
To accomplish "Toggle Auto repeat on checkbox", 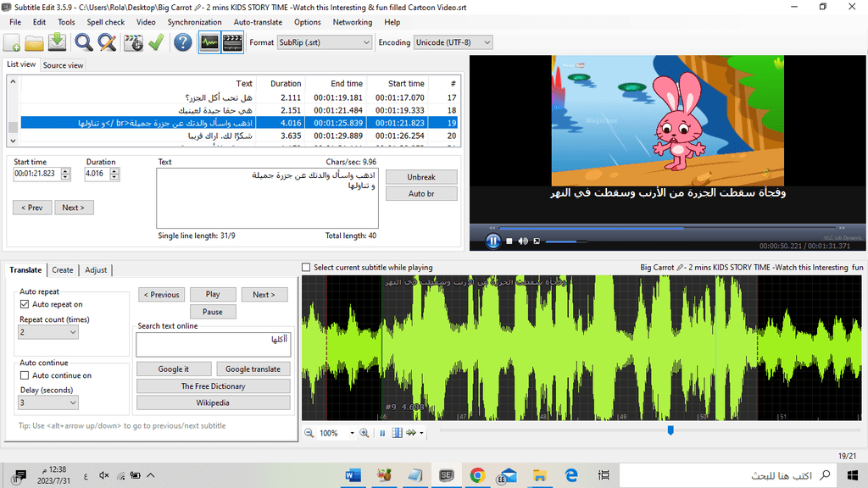I will click(x=25, y=304).
